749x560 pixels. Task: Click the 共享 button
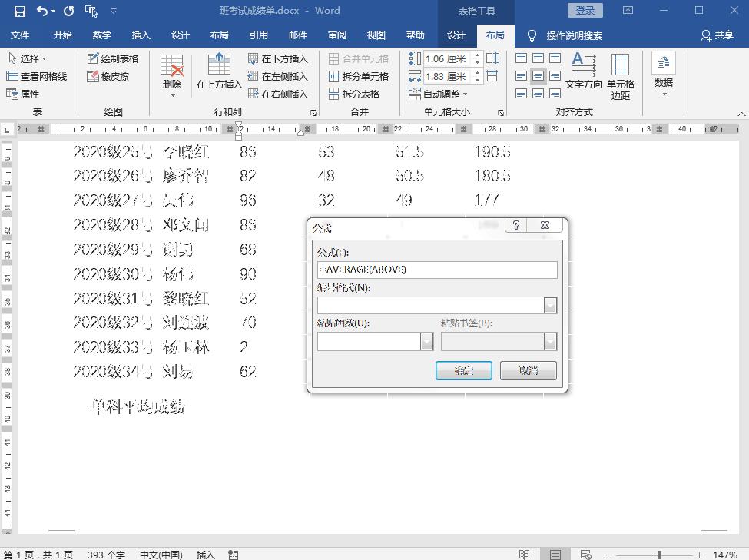(717, 35)
